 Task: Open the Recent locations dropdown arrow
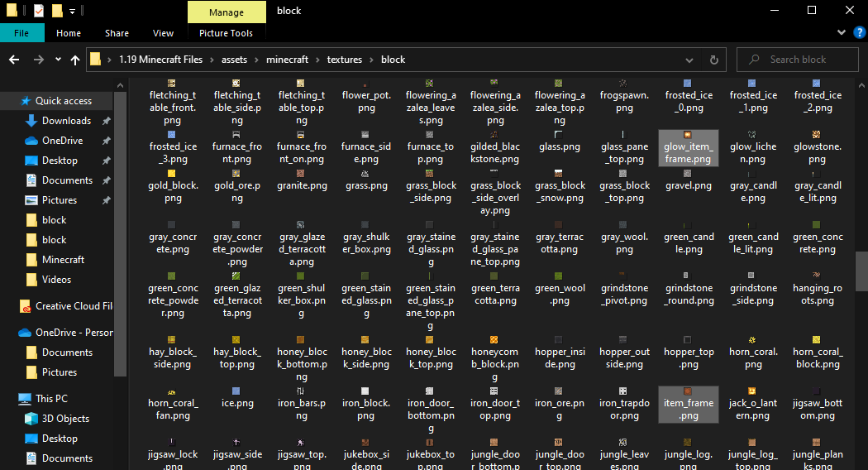tap(58, 60)
